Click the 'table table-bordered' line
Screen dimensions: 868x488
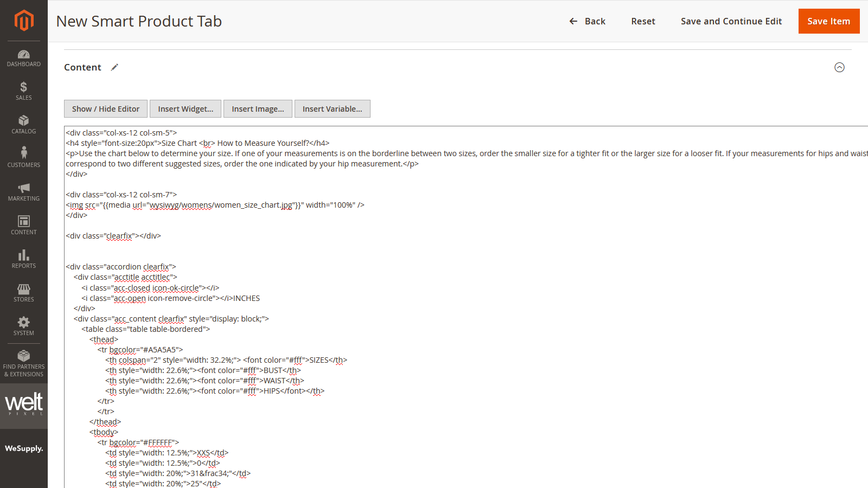(145, 329)
